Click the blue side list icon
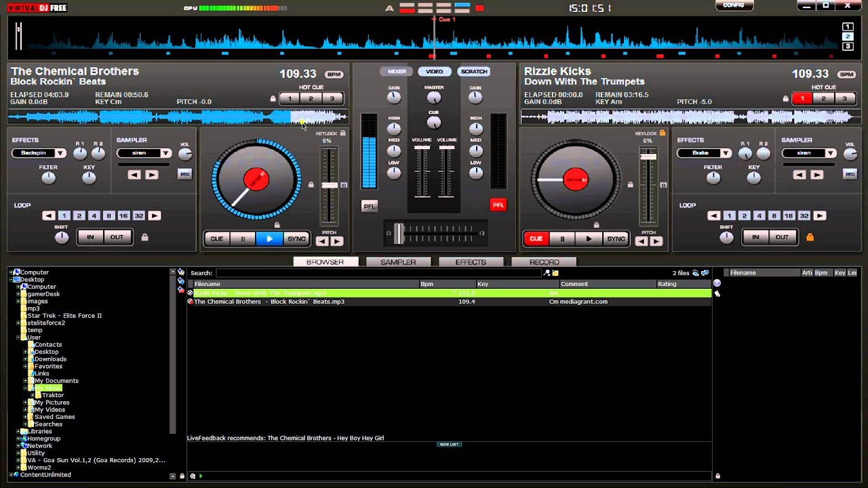Viewport: 868px width, 488px height. tap(449, 445)
